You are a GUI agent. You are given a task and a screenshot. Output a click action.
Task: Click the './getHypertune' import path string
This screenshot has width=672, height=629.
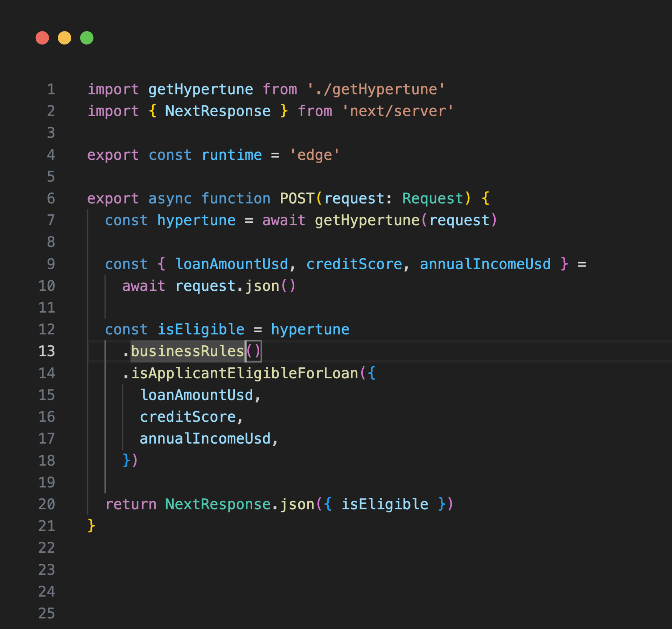coord(376,90)
